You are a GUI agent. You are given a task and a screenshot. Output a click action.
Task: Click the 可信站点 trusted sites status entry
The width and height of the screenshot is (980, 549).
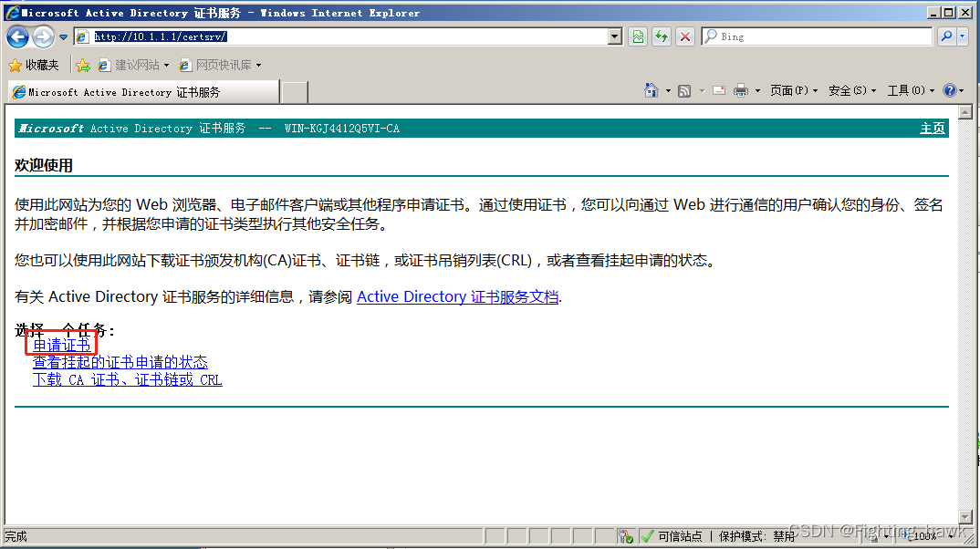pos(672,536)
